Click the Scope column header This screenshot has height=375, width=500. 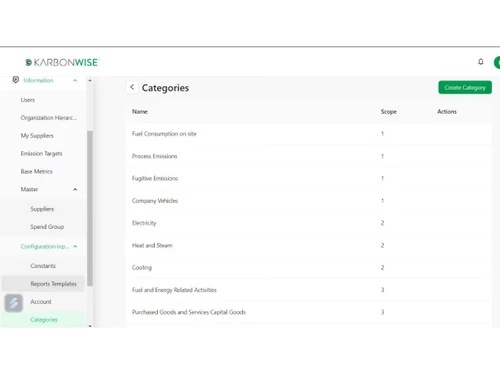[389, 112]
